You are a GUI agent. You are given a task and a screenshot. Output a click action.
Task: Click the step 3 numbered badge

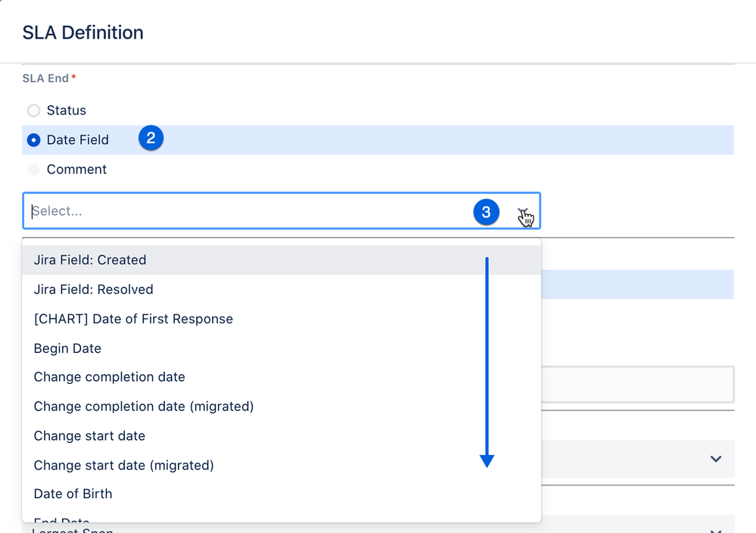pyautogui.click(x=487, y=213)
